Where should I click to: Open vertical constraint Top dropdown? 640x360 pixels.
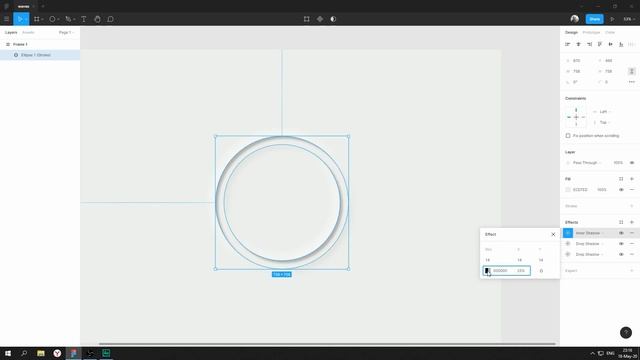click(605, 122)
